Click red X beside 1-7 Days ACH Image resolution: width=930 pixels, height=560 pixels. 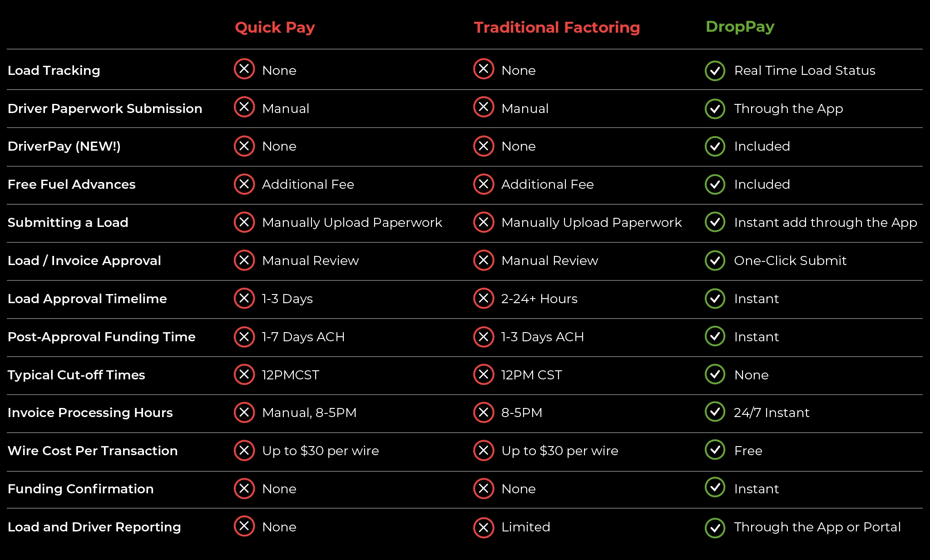244,337
